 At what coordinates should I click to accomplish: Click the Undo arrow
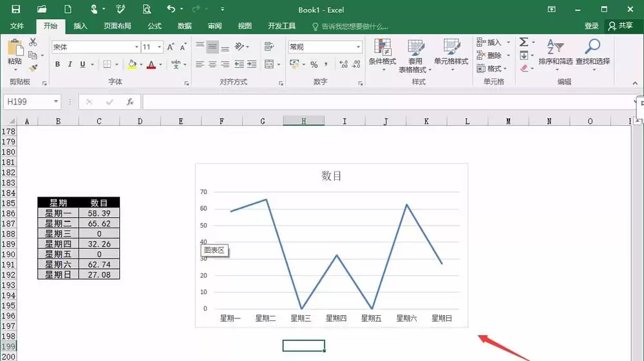click(171, 9)
